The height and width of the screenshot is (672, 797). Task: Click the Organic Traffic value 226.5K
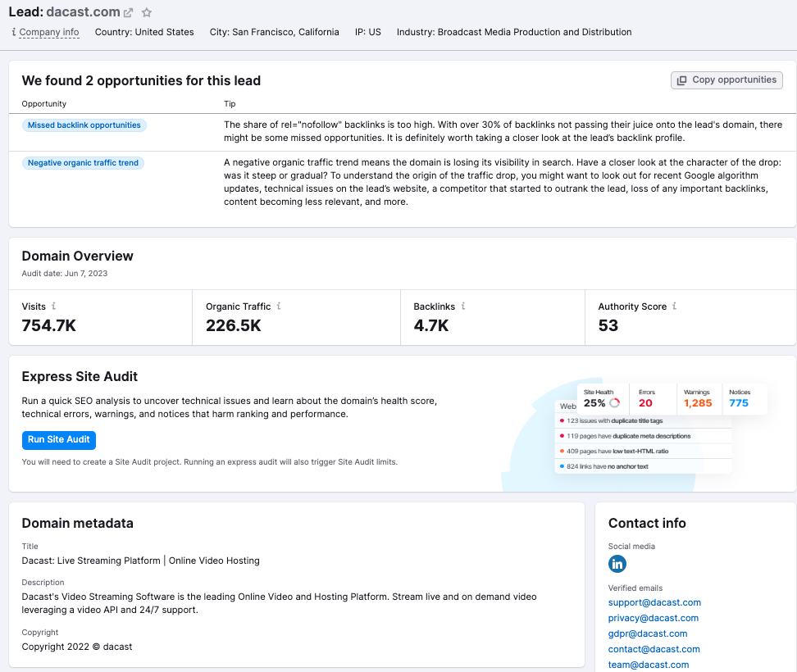(234, 325)
